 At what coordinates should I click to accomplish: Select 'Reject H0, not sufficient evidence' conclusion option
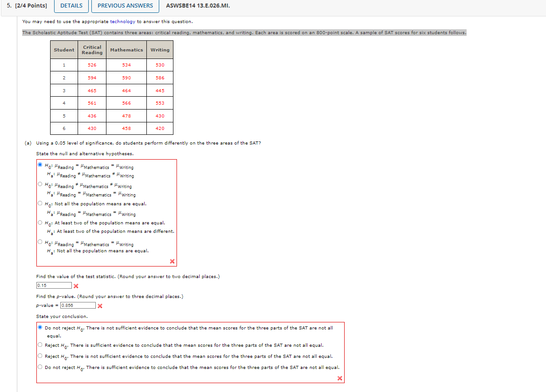coord(39,355)
